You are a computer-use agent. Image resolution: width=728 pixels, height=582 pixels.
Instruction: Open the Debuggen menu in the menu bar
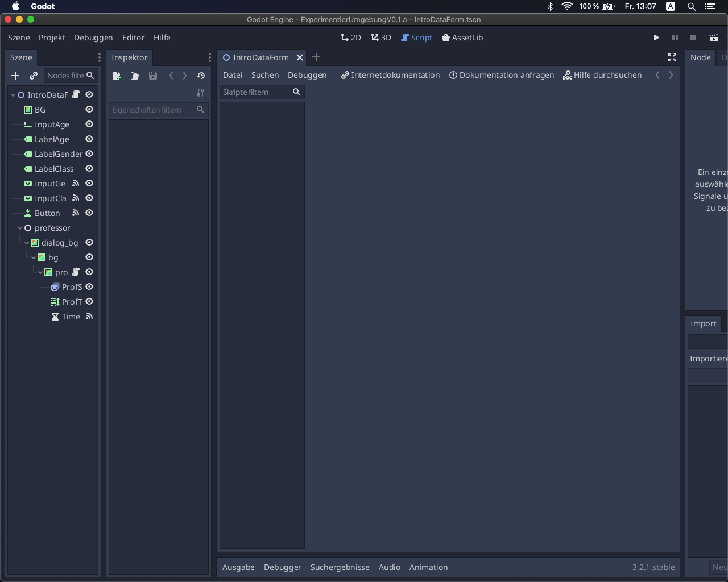coord(93,38)
